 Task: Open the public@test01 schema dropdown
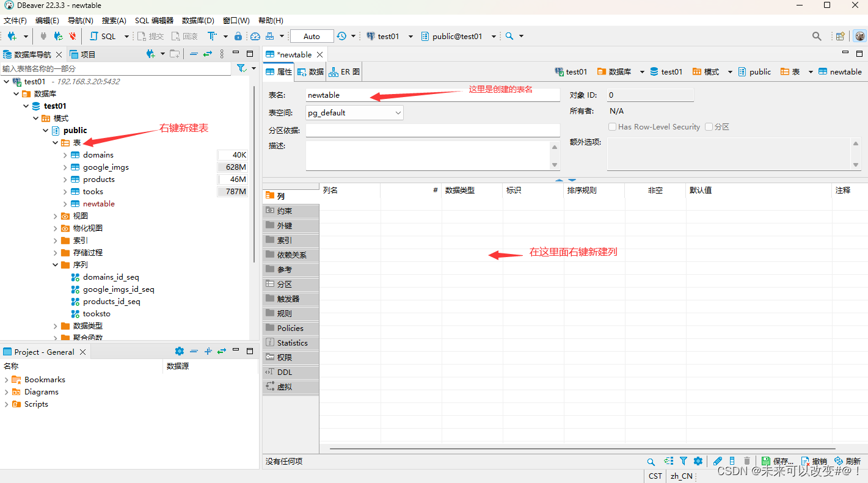tap(494, 37)
